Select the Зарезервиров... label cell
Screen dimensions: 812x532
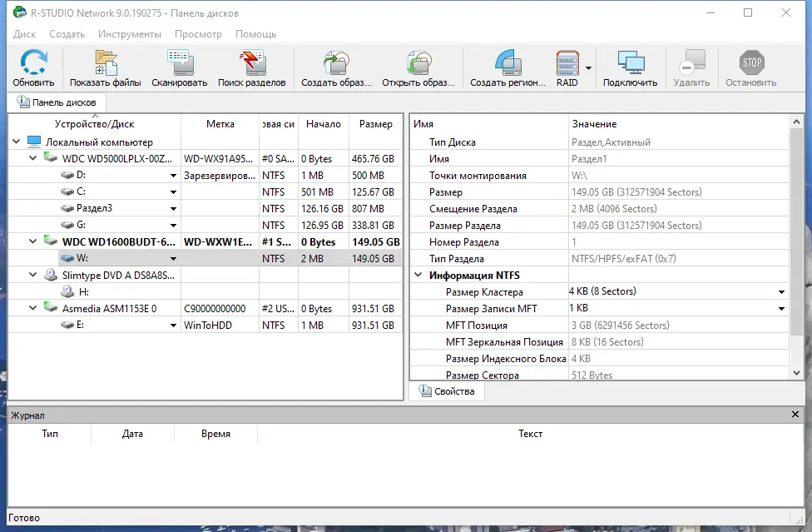click(x=220, y=176)
